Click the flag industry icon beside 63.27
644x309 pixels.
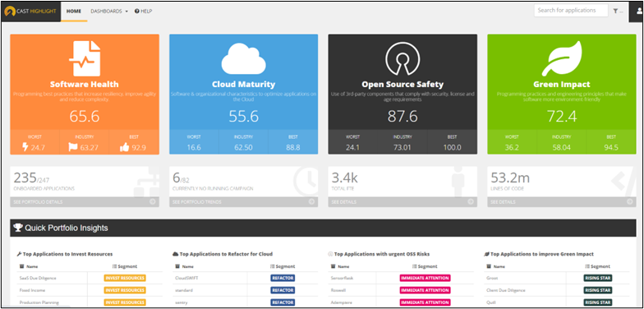(72, 147)
